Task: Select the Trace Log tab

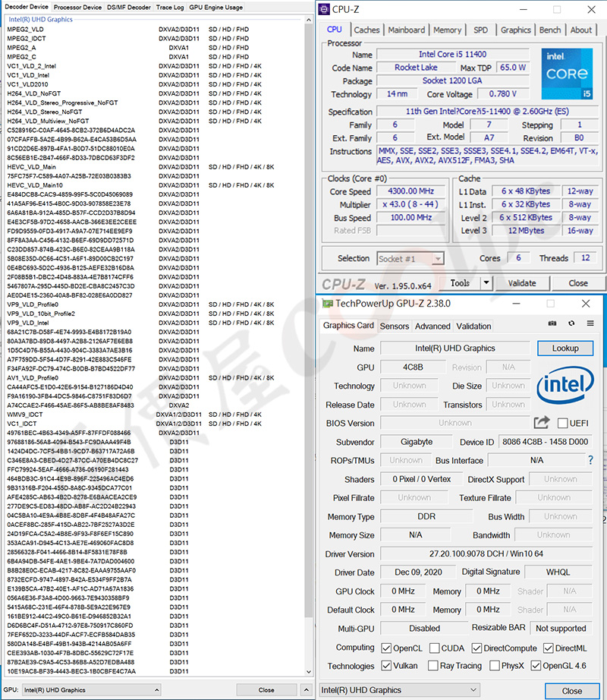Action: (x=170, y=7)
